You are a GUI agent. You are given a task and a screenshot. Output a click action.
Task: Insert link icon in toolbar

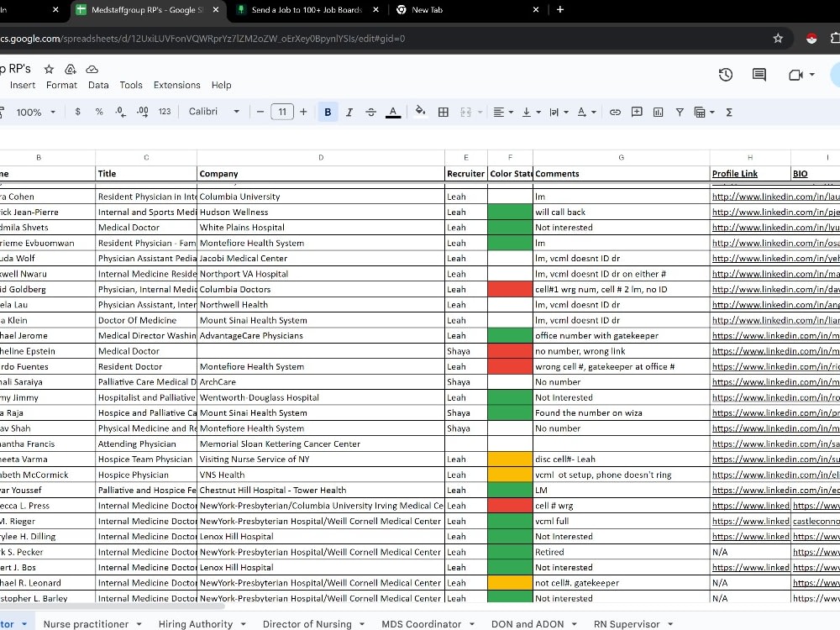(615, 112)
